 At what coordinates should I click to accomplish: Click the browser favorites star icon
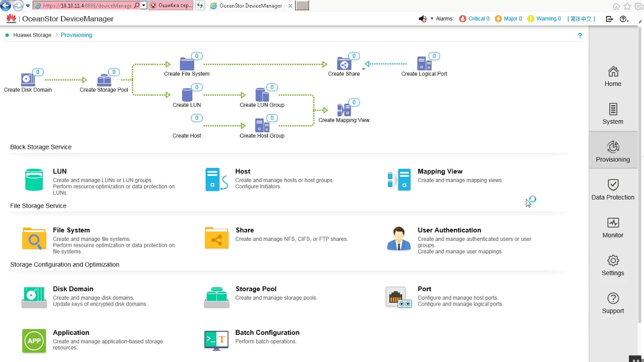(x=627, y=7)
